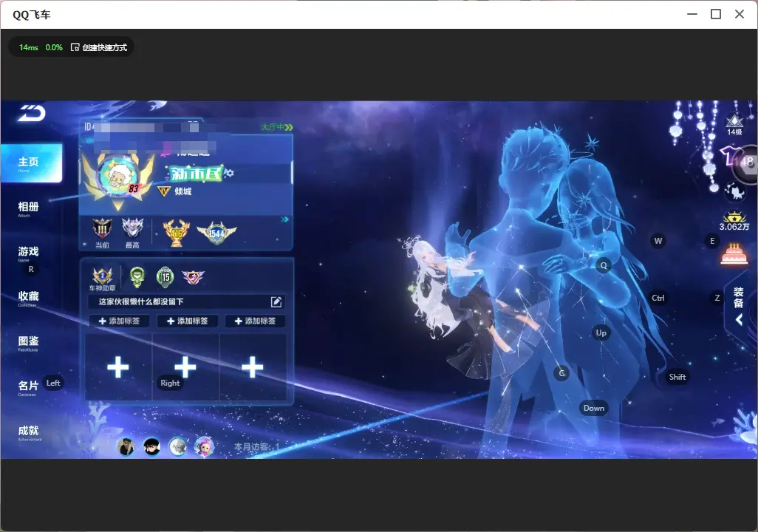The height and width of the screenshot is (532, 758).
Task: Click the crown popularity 3.062万 icon
Action: (734, 222)
